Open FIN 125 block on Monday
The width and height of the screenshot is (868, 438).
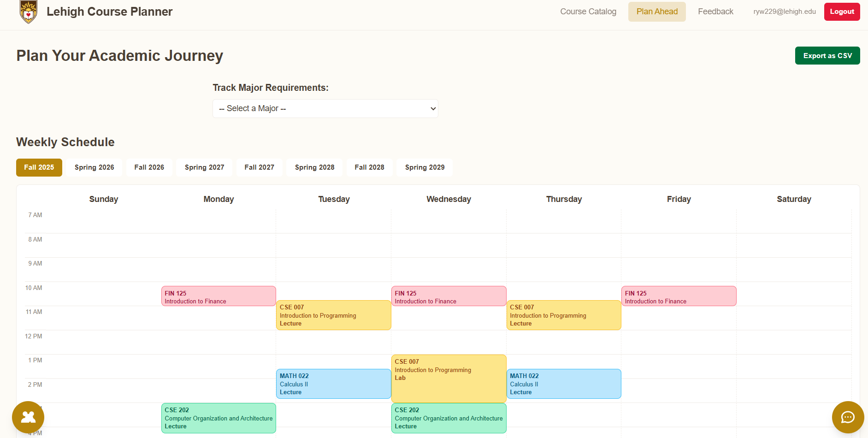pyautogui.click(x=218, y=296)
